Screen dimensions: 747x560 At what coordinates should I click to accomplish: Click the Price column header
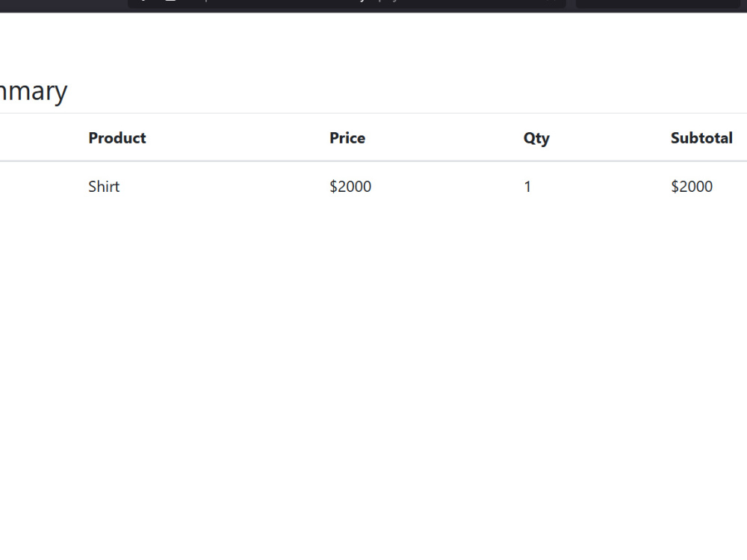tap(347, 138)
